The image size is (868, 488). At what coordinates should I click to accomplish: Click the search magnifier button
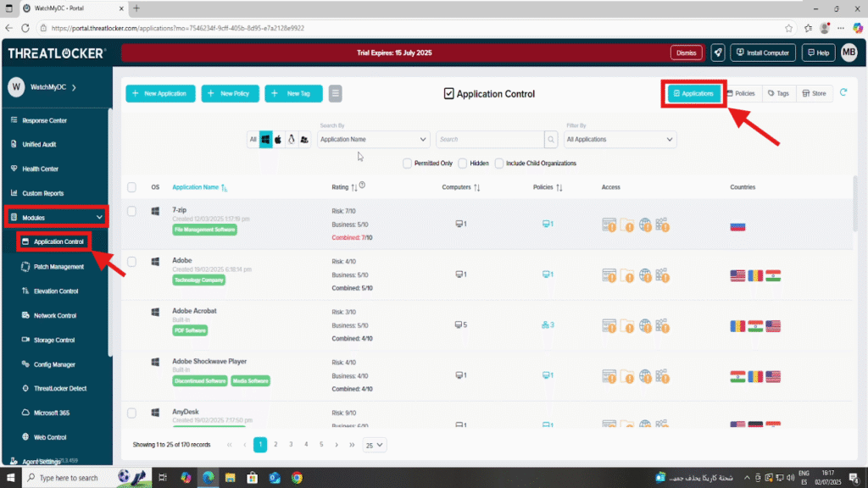pyautogui.click(x=551, y=140)
